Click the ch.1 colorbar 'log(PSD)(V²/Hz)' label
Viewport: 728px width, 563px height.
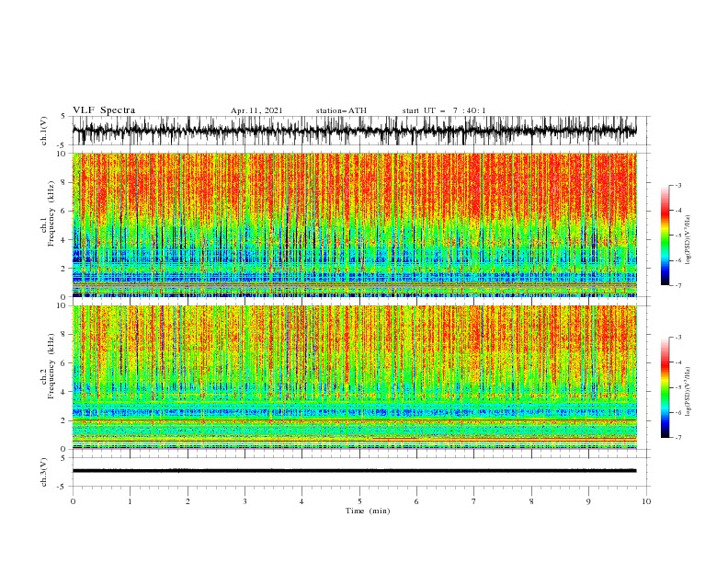point(688,240)
